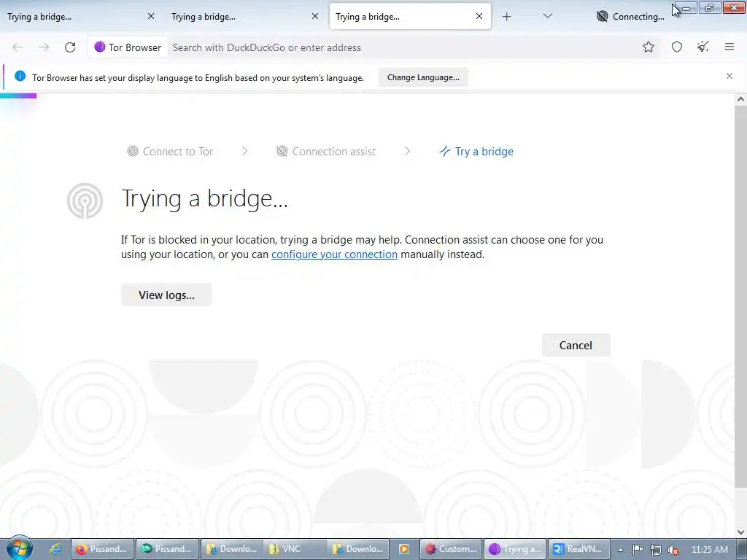The width and height of the screenshot is (747, 560).
Task: Click the network tray icon
Action: tap(656, 550)
